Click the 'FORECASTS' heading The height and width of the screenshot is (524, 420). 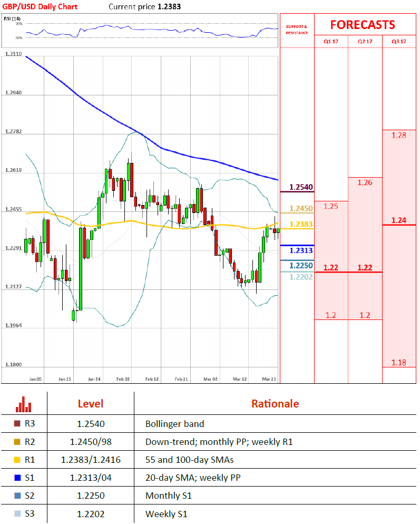tap(363, 25)
